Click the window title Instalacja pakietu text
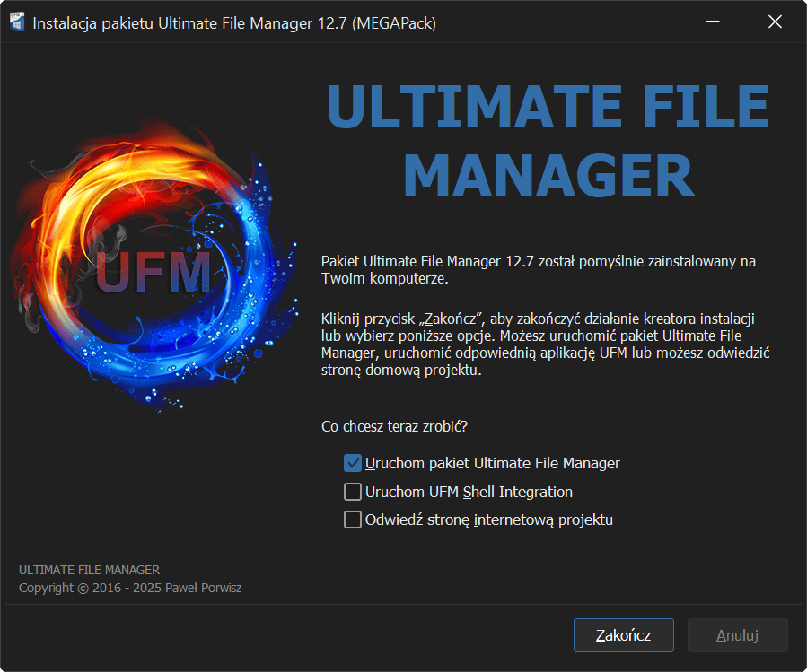 233,23
